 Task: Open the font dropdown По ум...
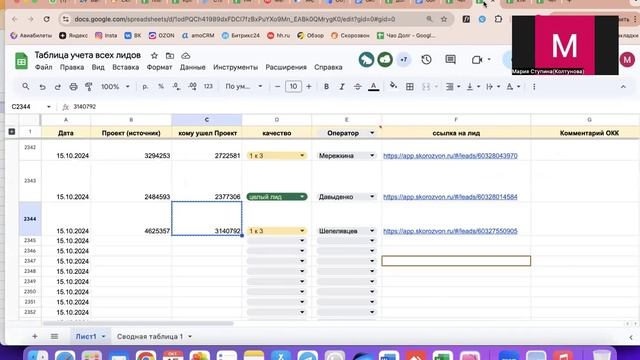244,87
